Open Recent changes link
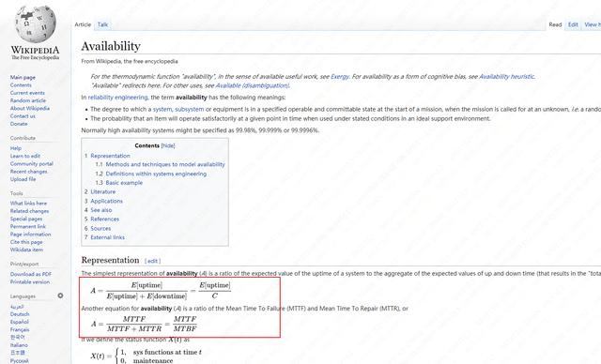601x364 pixels. 29,172
